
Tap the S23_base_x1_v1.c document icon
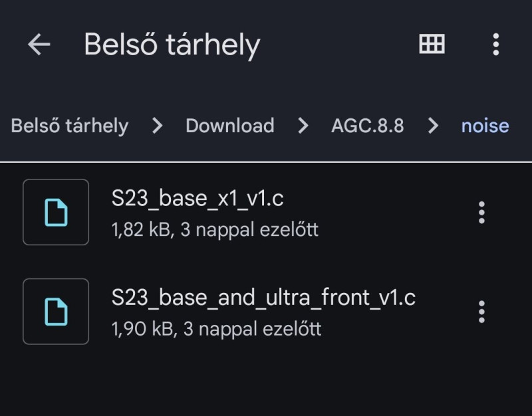click(56, 212)
